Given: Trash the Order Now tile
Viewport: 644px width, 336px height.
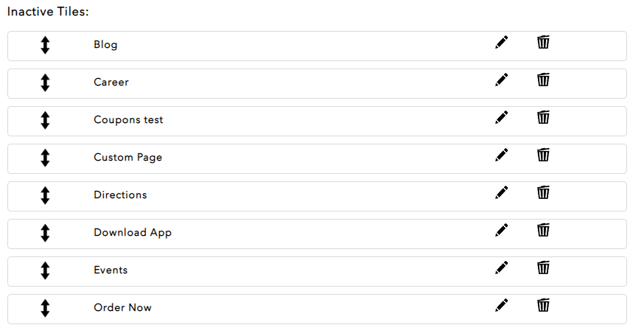Looking at the screenshot, I should tap(543, 306).
